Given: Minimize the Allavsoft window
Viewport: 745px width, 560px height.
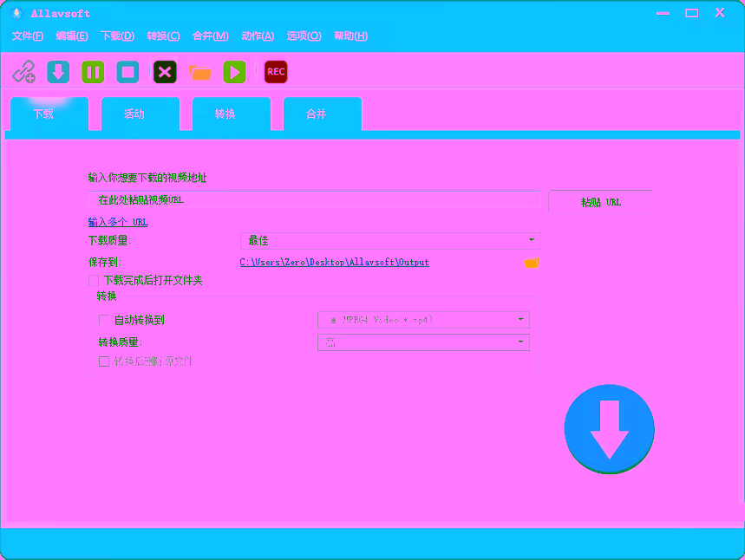Looking at the screenshot, I should click(663, 13).
